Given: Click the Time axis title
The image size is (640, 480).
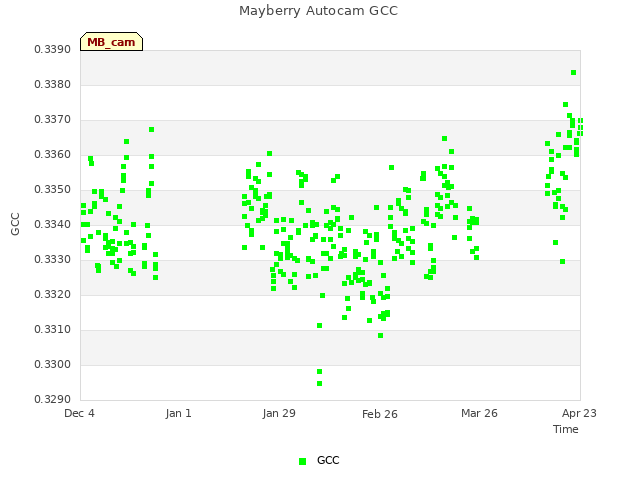Looking at the screenshot, I should pos(566,429).
